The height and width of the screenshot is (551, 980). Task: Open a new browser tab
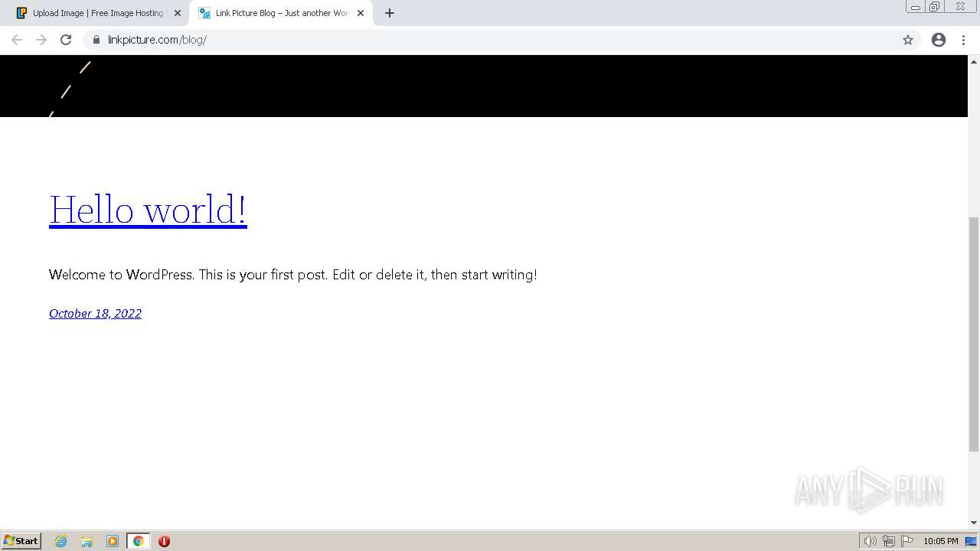click(390, 13)
